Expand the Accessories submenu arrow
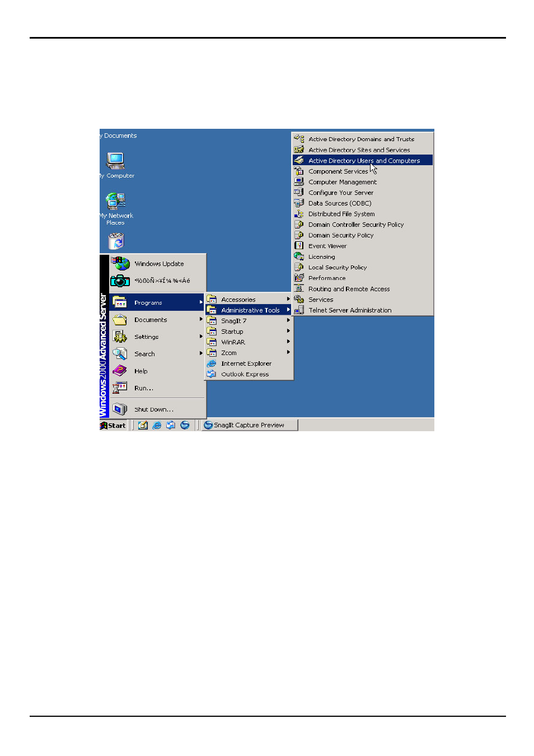Image resolution: width=534 pixels, height=756 pixels. point(288,299)
